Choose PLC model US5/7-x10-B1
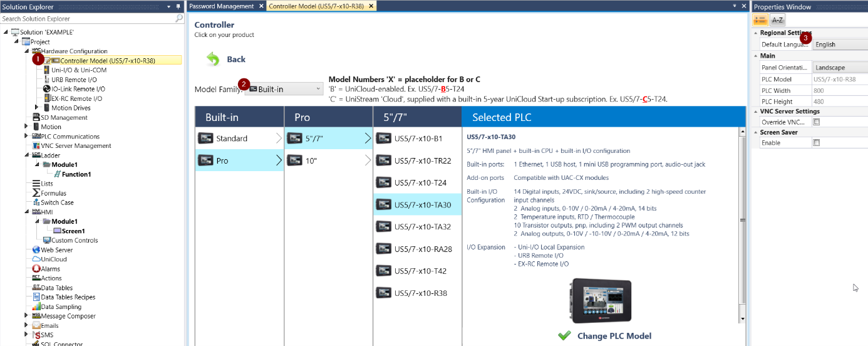Viewport: 868px width, 346px height. (x=418, y=139)
